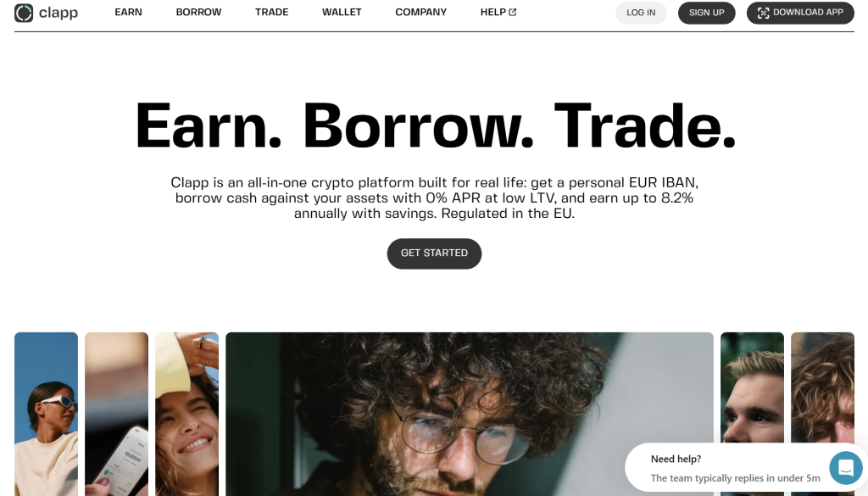Click the QR scan icon in Download App
Screen dimensions: 868x496
(764, 13)
